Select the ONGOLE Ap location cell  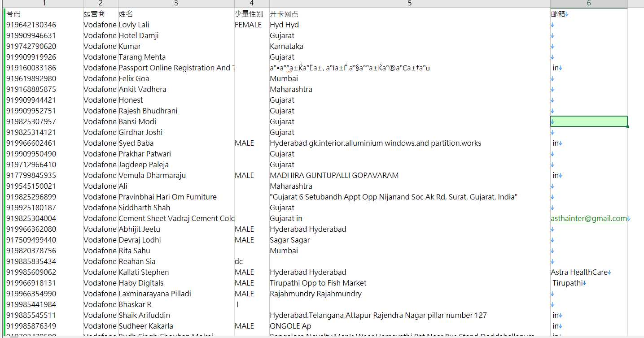click(410, 326)
